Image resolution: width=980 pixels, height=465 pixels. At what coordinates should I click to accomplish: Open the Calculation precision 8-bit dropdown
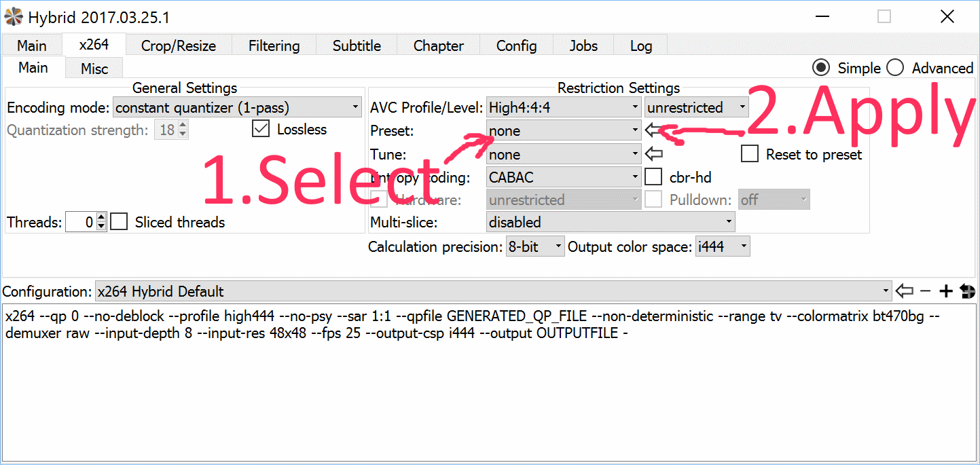point(535,246)
